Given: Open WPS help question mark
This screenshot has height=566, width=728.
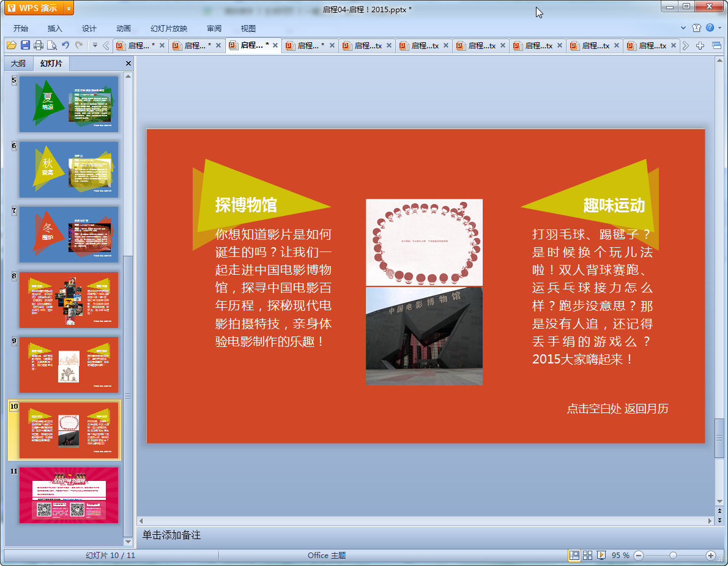Looking at the screenshot, I should [x=710, y=28].
